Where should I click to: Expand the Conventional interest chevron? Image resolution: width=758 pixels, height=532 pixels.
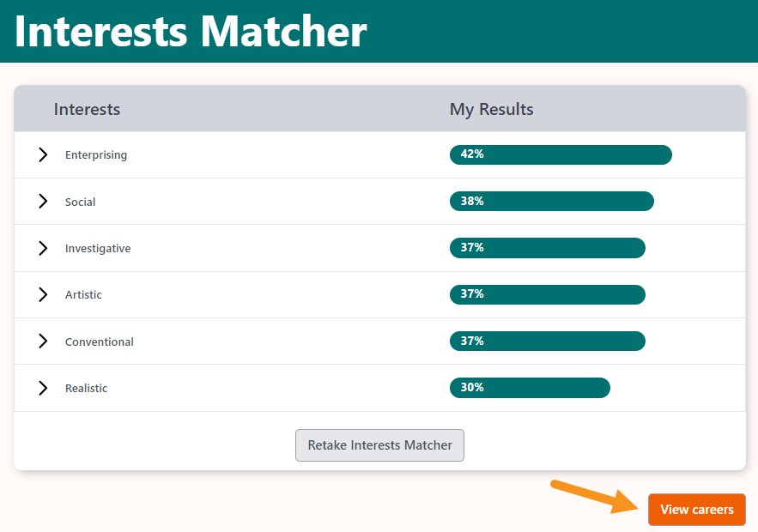coord(43,342)
